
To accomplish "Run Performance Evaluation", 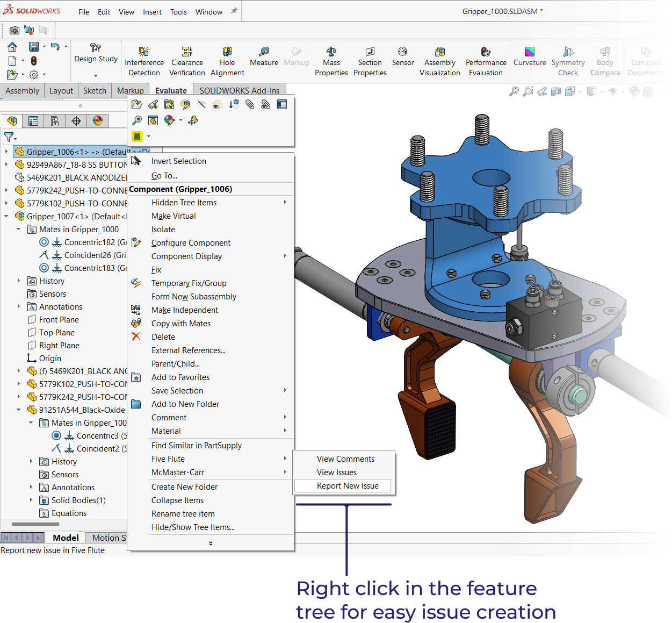I will [x=486, y=61].
